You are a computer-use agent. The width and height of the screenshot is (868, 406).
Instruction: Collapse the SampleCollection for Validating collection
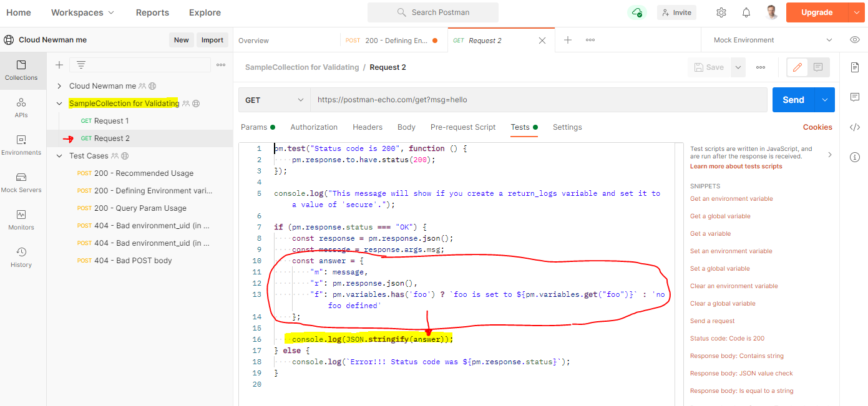[x=59, y=104]
